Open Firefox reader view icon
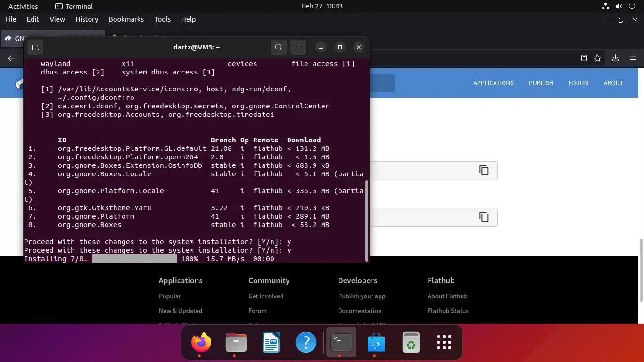The width and height of the screenshot is (644, 362). (x=584, y=58)
